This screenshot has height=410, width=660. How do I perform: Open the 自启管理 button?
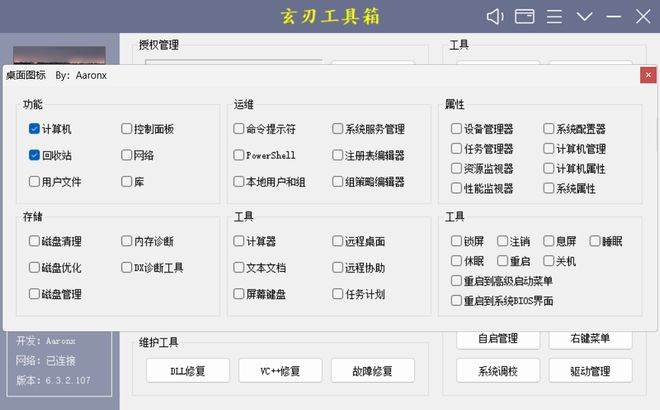point(498,339)
